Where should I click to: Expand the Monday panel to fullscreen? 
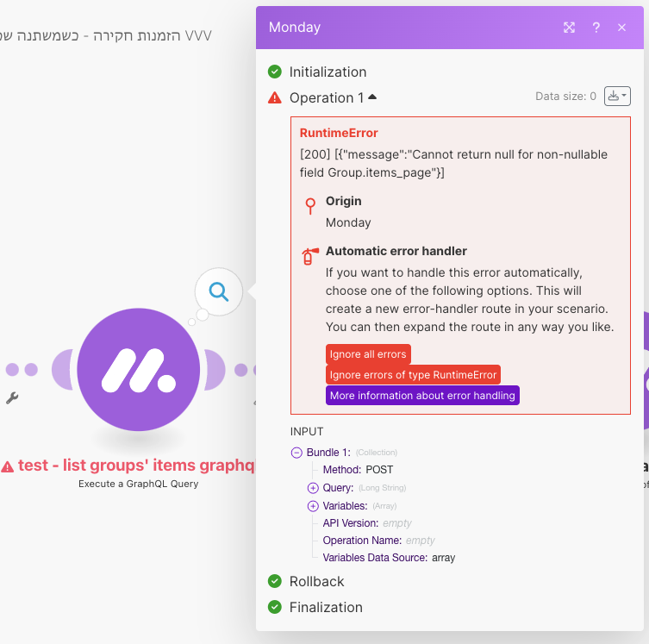click(x=569, y=28)
